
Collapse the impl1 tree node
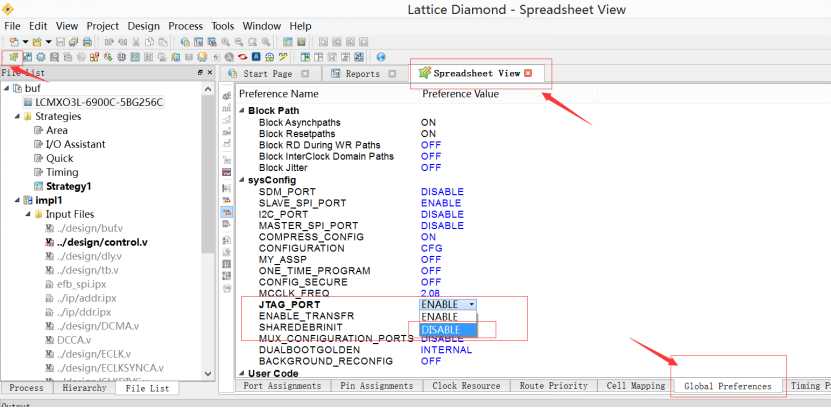[17, 200]
